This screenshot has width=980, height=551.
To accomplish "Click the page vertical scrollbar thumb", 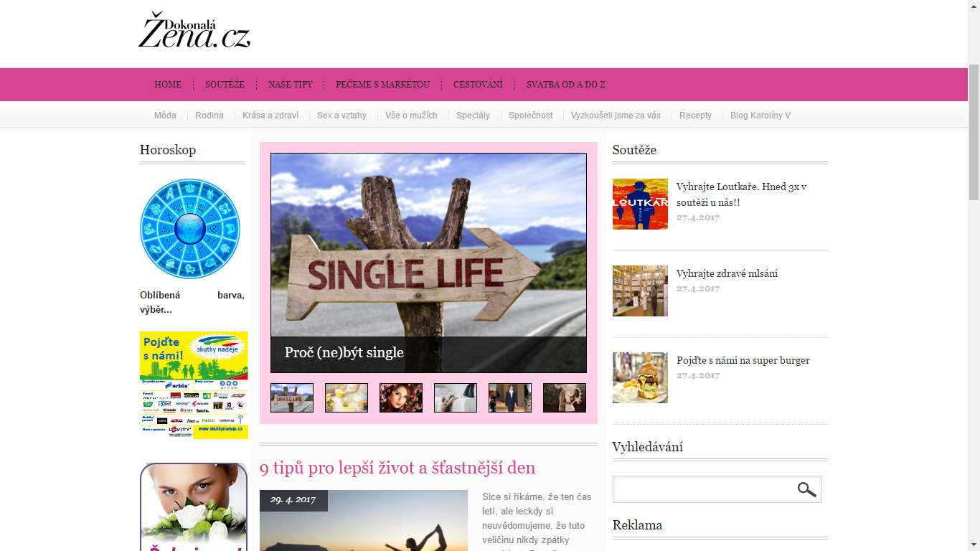I will [974, 133].
